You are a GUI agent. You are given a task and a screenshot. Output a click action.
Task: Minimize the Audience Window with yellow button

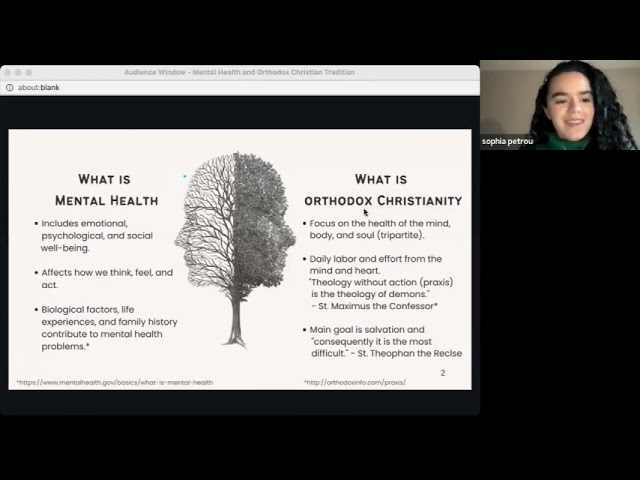[x=18, y=73]
